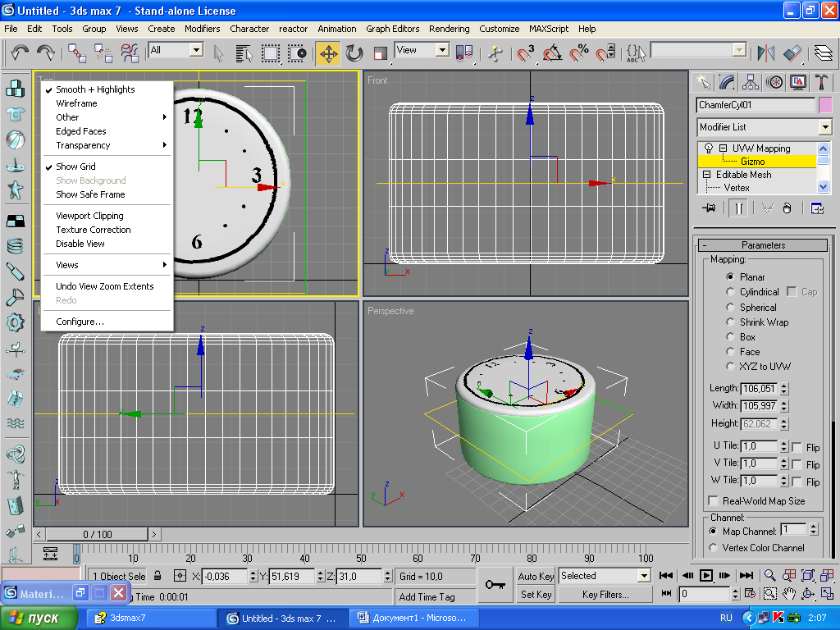Screen dimensions: 840x630
Task: Collapse the Parameters rollout
Action: [763, 244]
